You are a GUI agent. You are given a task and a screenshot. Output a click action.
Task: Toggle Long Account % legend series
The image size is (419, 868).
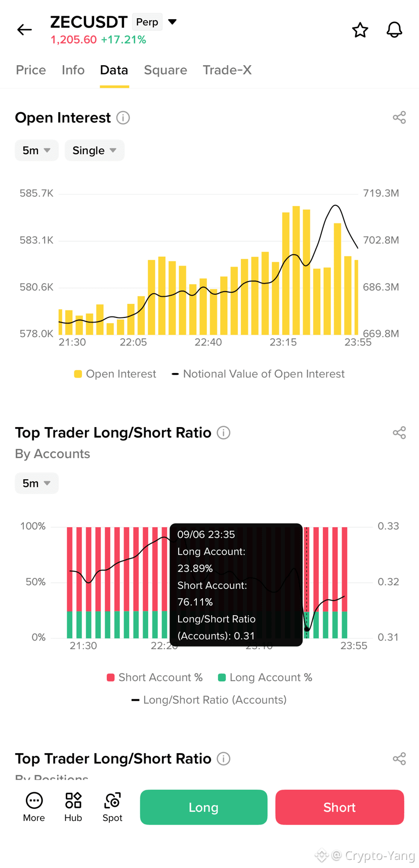(x=265, y=677)
